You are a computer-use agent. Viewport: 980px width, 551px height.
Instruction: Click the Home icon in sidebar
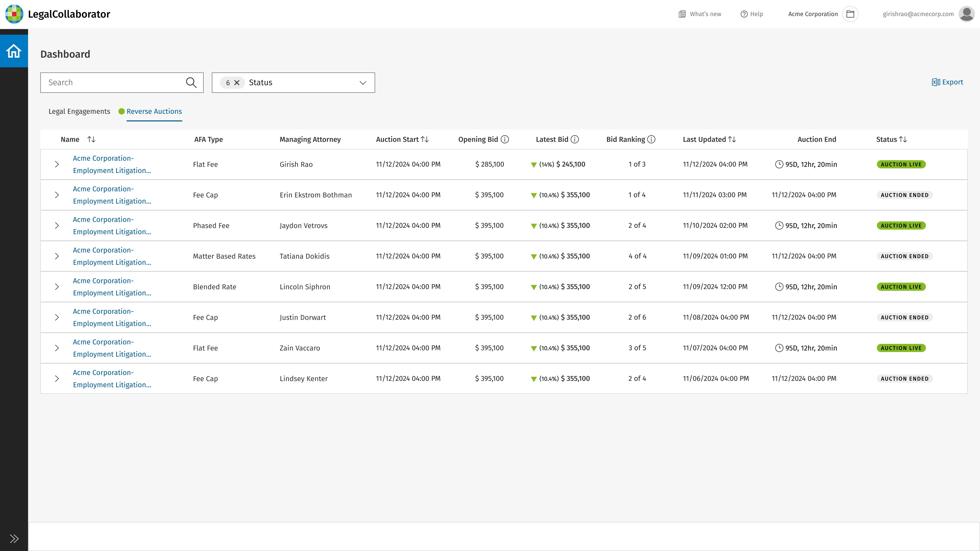click(x=14, y=51)
